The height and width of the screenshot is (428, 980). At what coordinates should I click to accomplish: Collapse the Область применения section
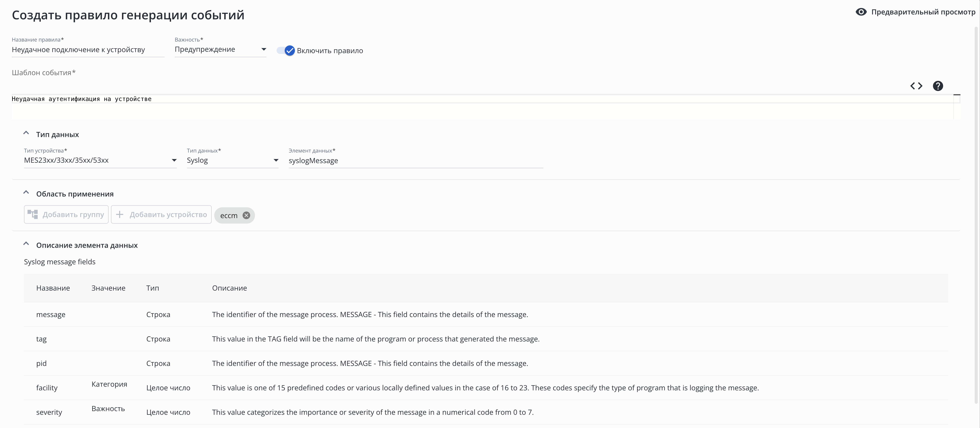26,192
